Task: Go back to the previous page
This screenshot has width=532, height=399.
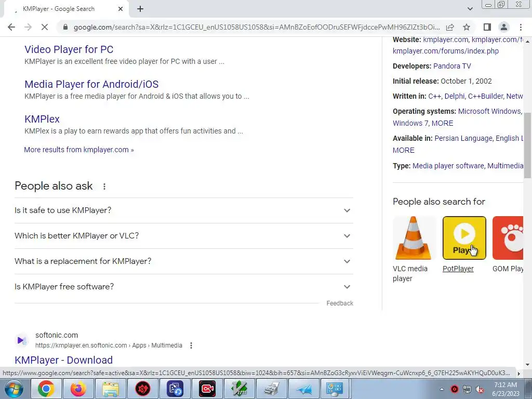Action: click(x=11, y=27)
